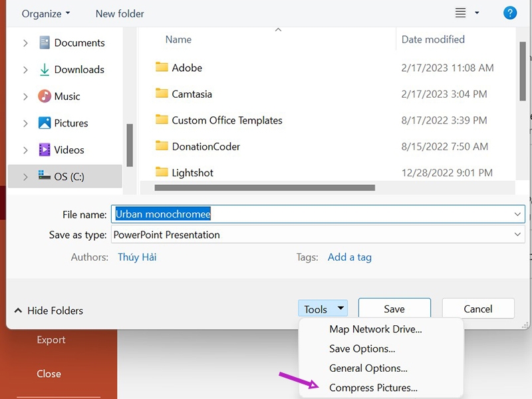
Task: Open Export in PowerPoint backstage
Action: (51, 340)
